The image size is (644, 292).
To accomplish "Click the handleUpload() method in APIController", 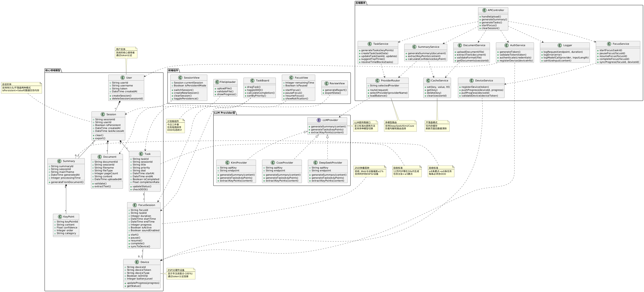I will (x=491, y=17).
